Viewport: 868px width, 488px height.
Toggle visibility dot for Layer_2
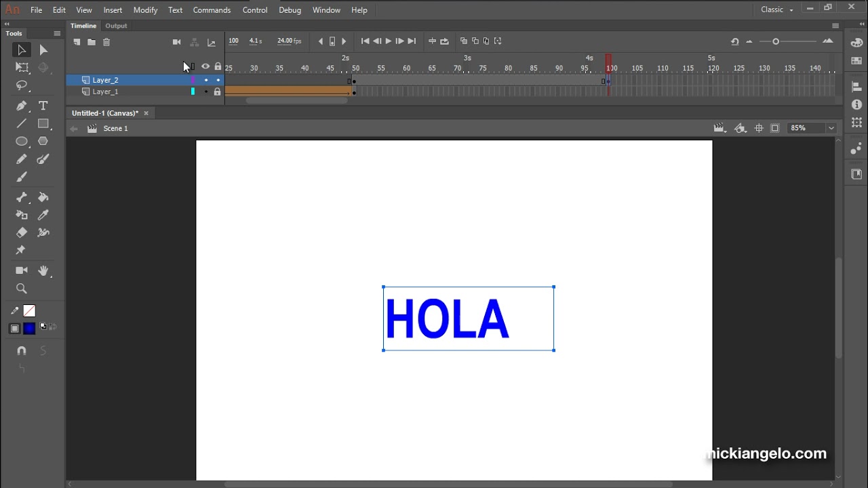coord(206,80)
